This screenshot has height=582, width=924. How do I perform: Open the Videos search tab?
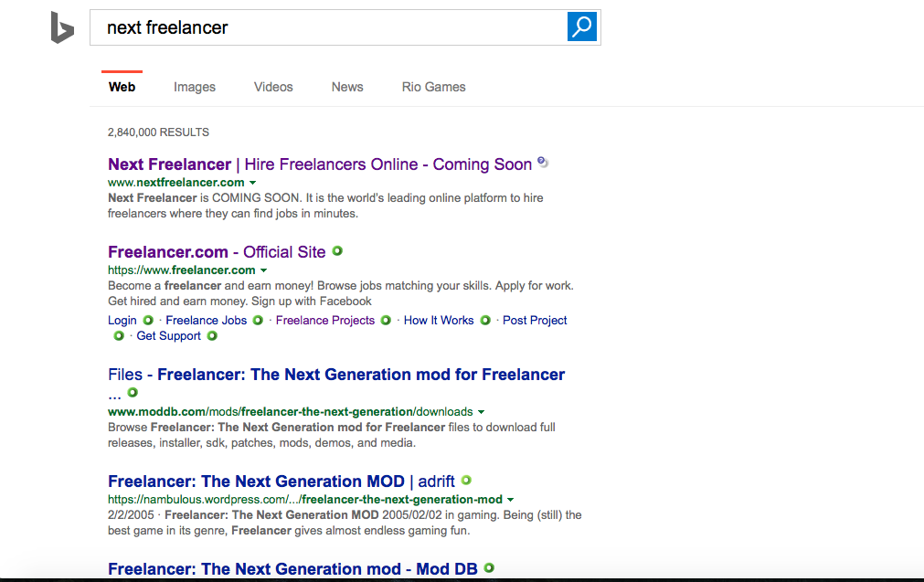click(x=273, y=87)
